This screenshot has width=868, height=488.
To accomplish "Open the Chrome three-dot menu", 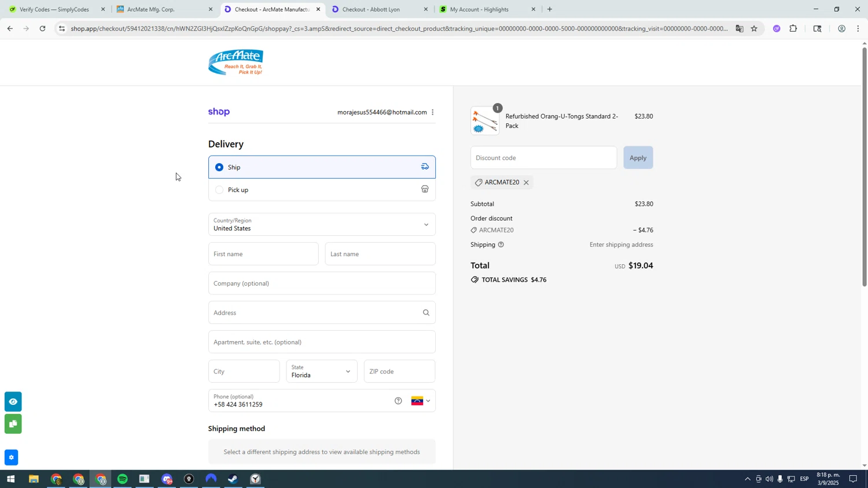I will (x=858, y=28).
